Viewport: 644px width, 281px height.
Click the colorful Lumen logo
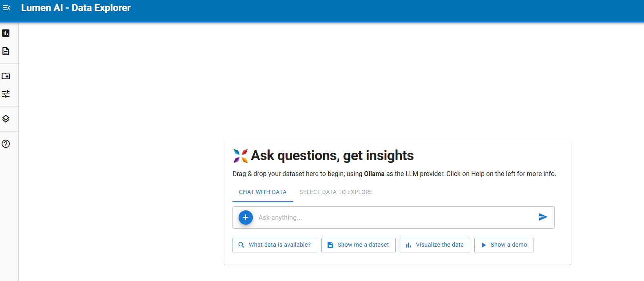[241, 156]
